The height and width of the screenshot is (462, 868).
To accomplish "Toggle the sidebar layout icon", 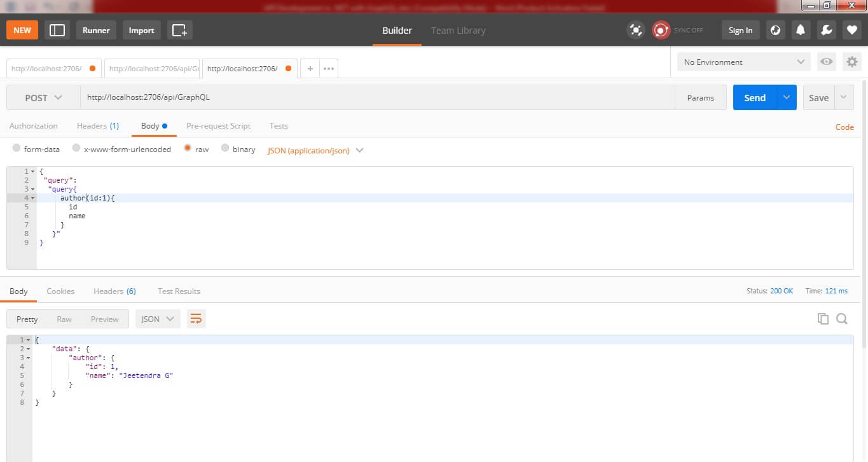I will point(57,30).
